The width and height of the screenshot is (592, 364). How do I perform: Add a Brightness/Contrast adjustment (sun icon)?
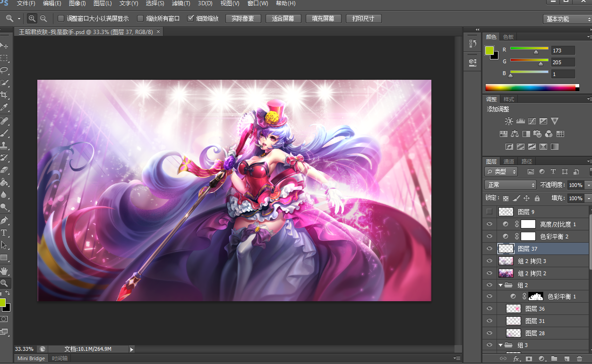click(508, 121)
